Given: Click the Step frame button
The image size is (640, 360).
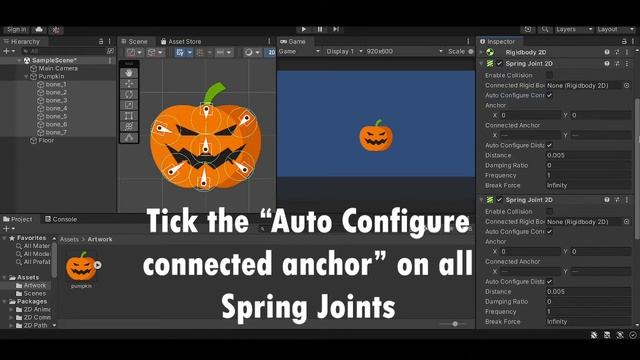Looking at the screenshot, I should click(x=336, y=29).
